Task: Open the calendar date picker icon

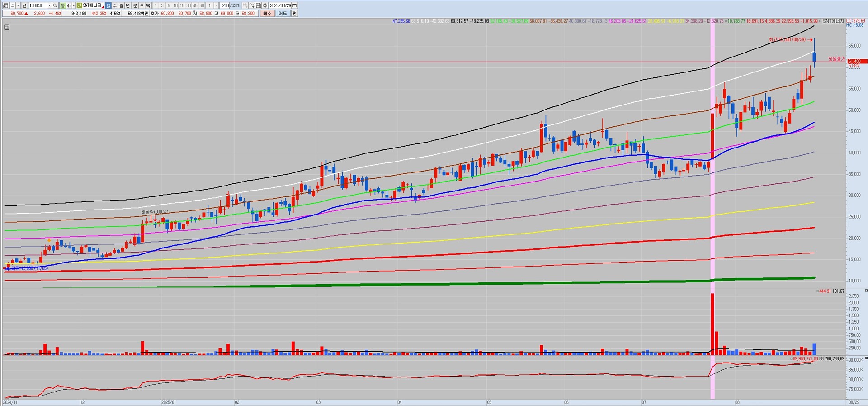Action: [x=295, y=5]
